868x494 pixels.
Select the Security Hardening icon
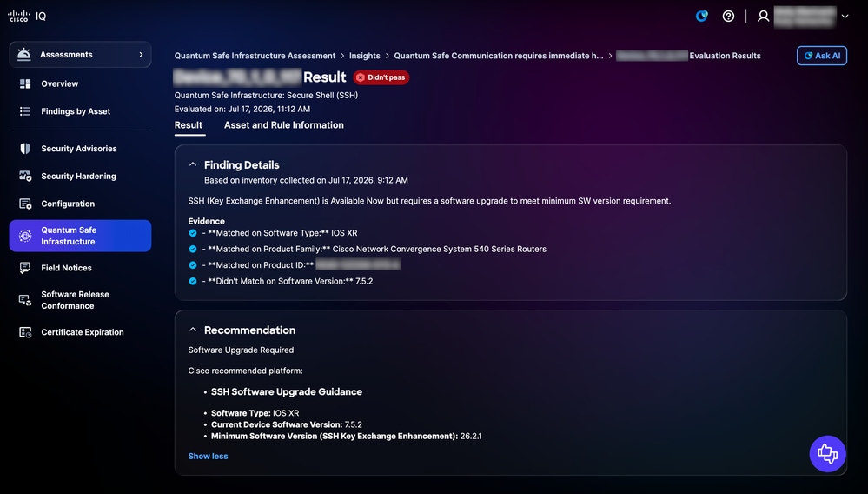click(x=25, y=176)
